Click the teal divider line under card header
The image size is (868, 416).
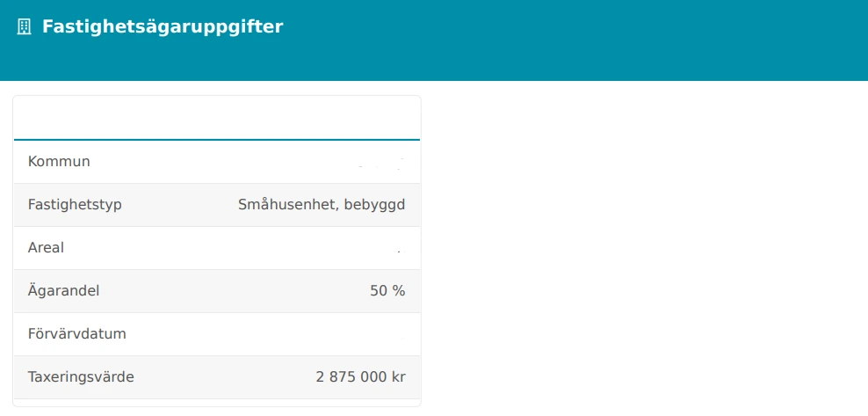click(x=217, y=140)
